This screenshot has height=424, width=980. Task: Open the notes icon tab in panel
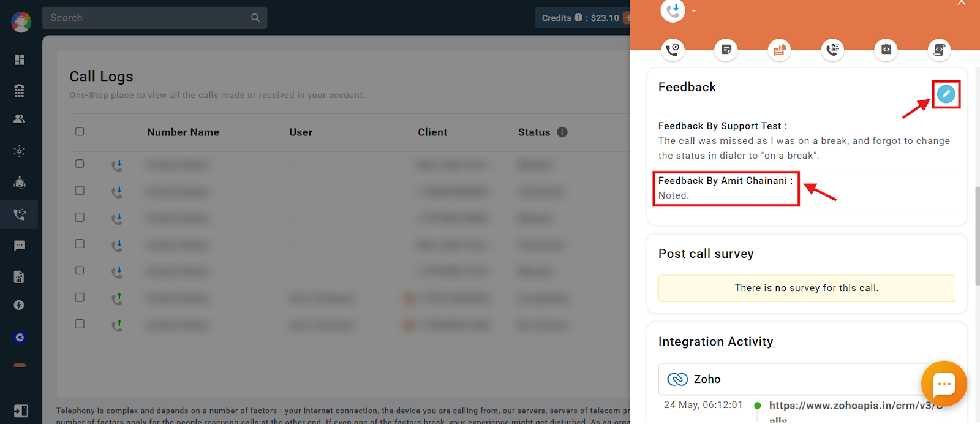tap(726, 50)
